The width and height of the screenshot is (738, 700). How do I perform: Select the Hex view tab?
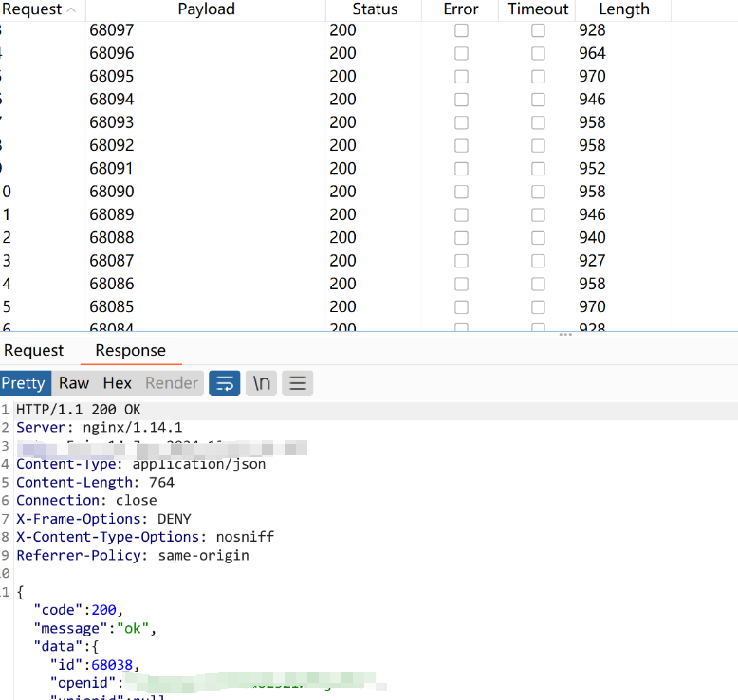click(x=118, y=383)
